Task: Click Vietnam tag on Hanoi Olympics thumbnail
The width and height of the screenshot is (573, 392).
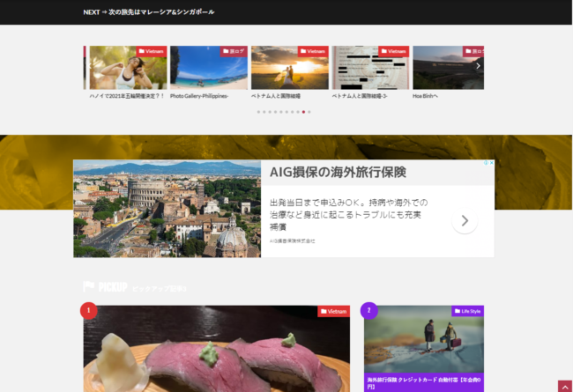Action: [151, 51]
